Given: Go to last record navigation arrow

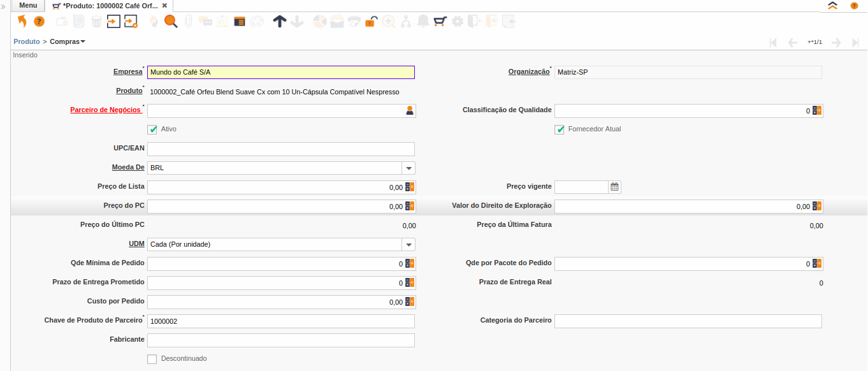Looking at the screenshot, I should pyautogui.click(x=855, y=42).
